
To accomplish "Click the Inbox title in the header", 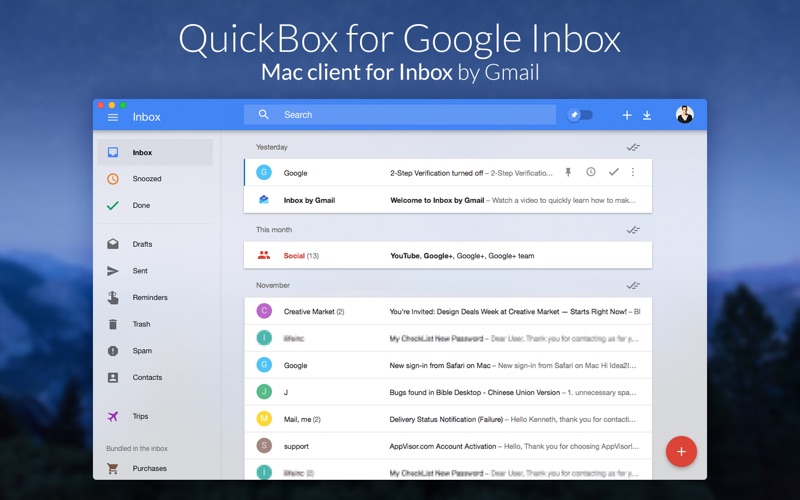I will click(x=146, y=117).
